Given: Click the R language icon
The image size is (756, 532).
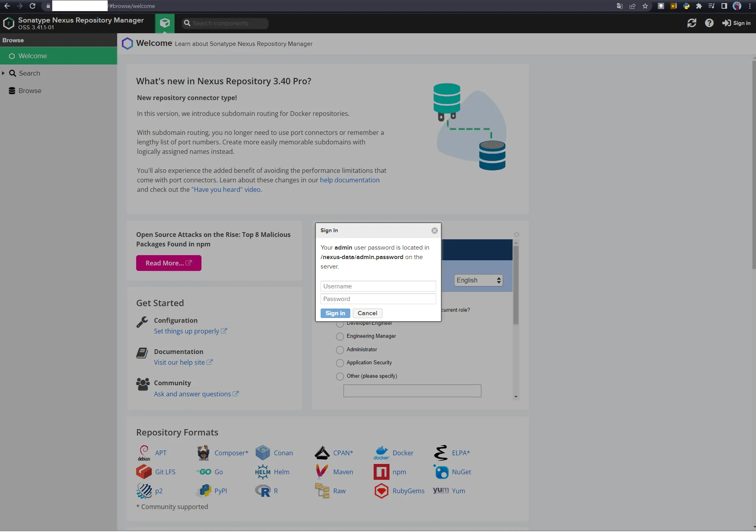Looking at the screenshot, I should pos(263,491).
